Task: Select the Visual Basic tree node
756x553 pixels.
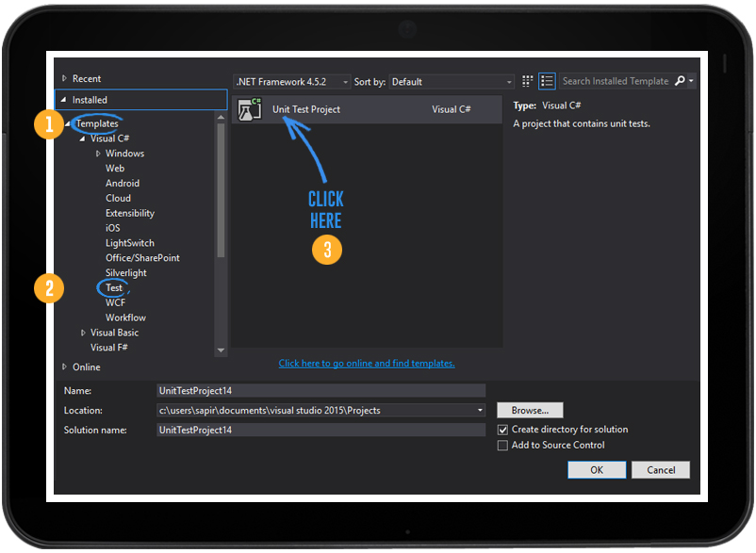Action: [x=115, y=333]
